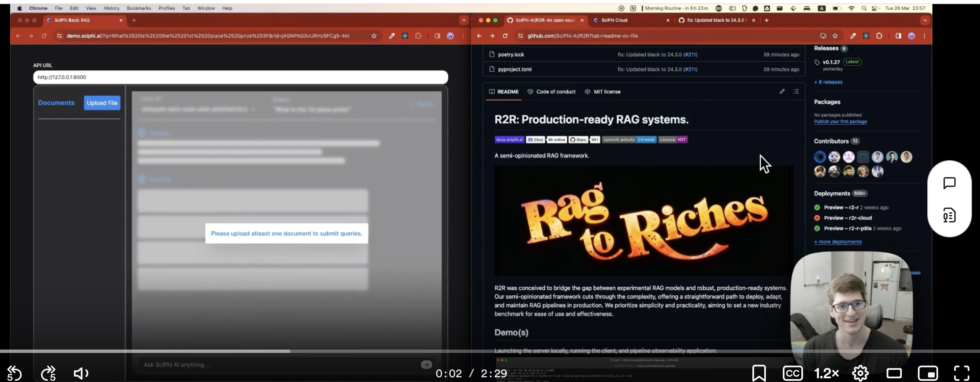Click Upload File button
The image size is (980, 382).
click(x=102, y=103)
